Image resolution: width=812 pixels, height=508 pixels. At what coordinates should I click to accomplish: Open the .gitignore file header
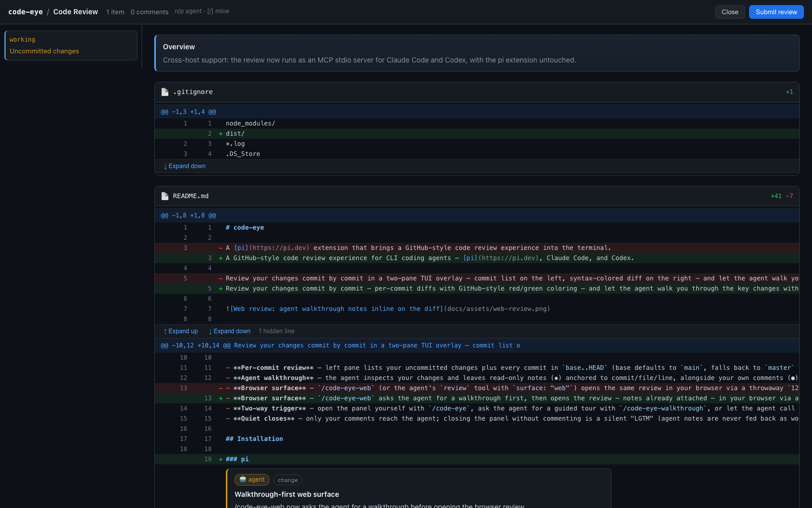(477, 92)
